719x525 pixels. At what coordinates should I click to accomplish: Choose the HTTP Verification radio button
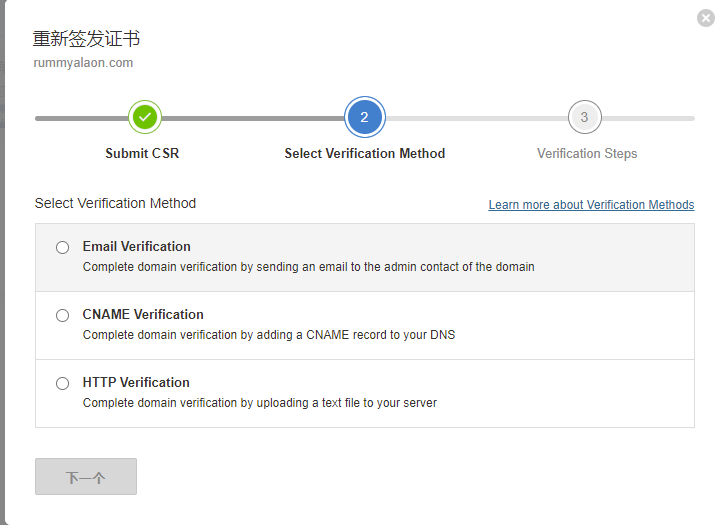pos(63,384)
